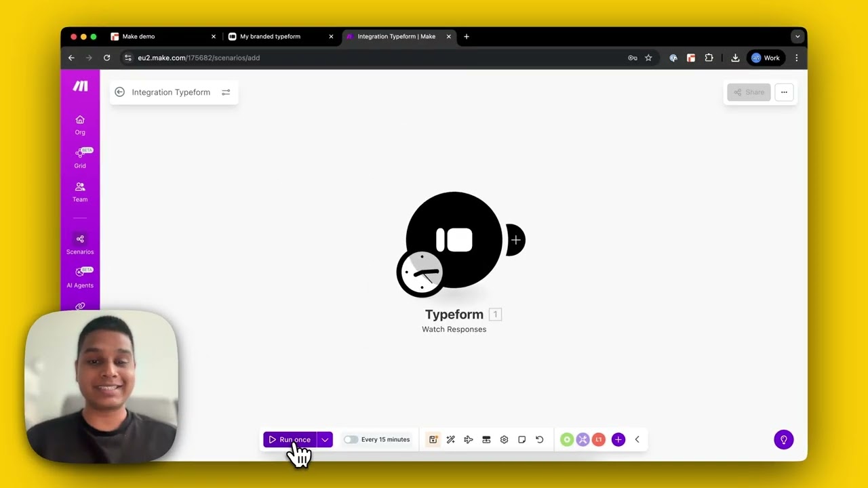Viewport: 868px width, 488px height.
Task: Add a note using the note icon
Action: 521,439
